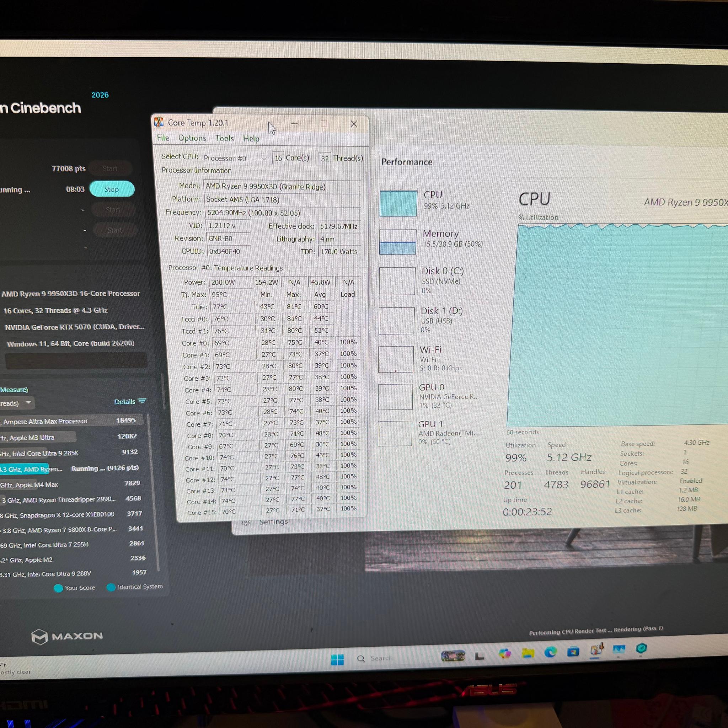The image size is (728, 728).
Task: Click Start next to the 77008 pts score
Action: (x=110, y=168)
